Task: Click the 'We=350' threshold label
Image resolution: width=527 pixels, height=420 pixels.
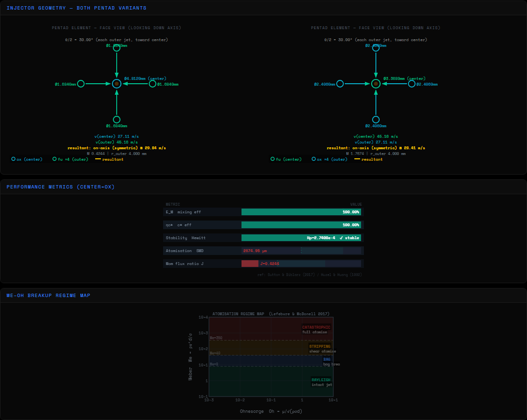Action: coord(216,338)
